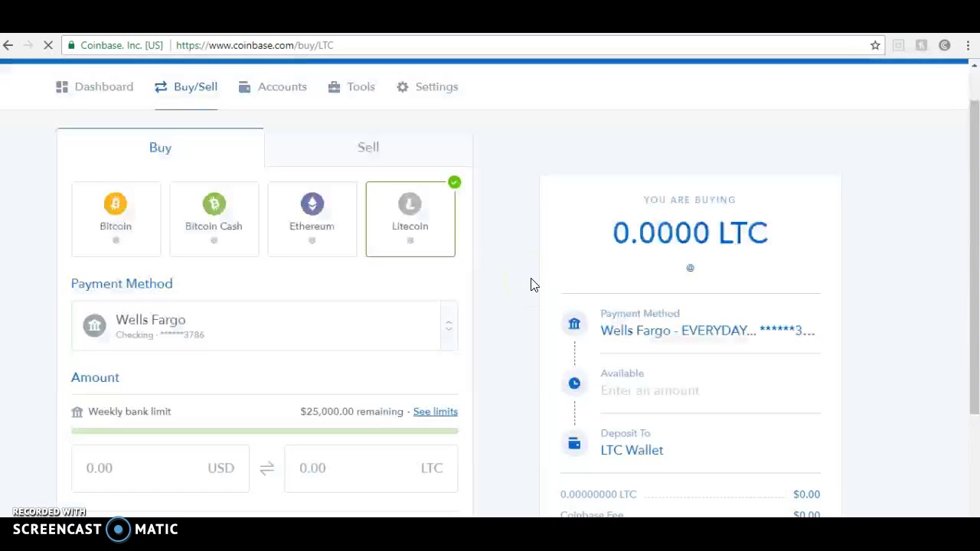Click '$25,000.00 remaining' text

coord(351,412)
